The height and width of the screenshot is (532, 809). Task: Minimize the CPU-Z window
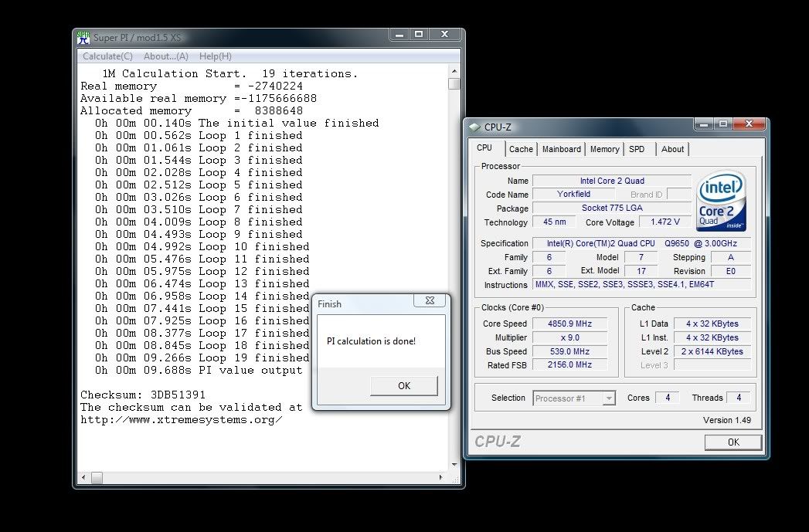coord(704,124)
